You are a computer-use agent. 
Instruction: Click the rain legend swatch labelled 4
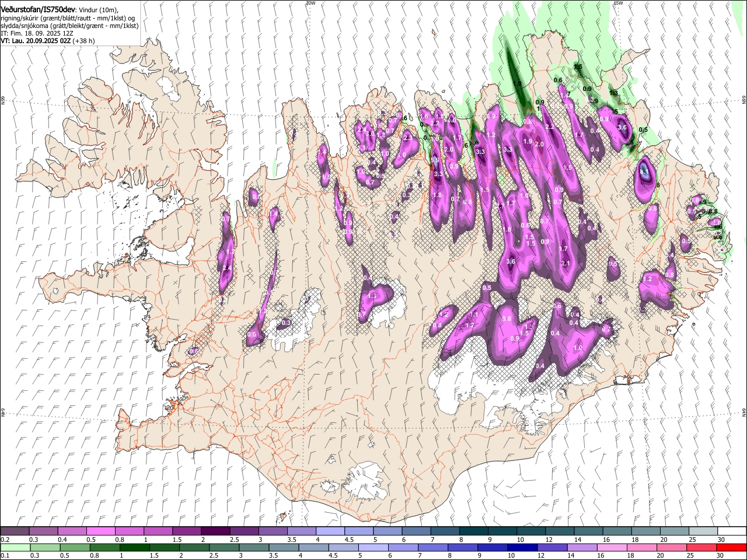coord(313,547)
